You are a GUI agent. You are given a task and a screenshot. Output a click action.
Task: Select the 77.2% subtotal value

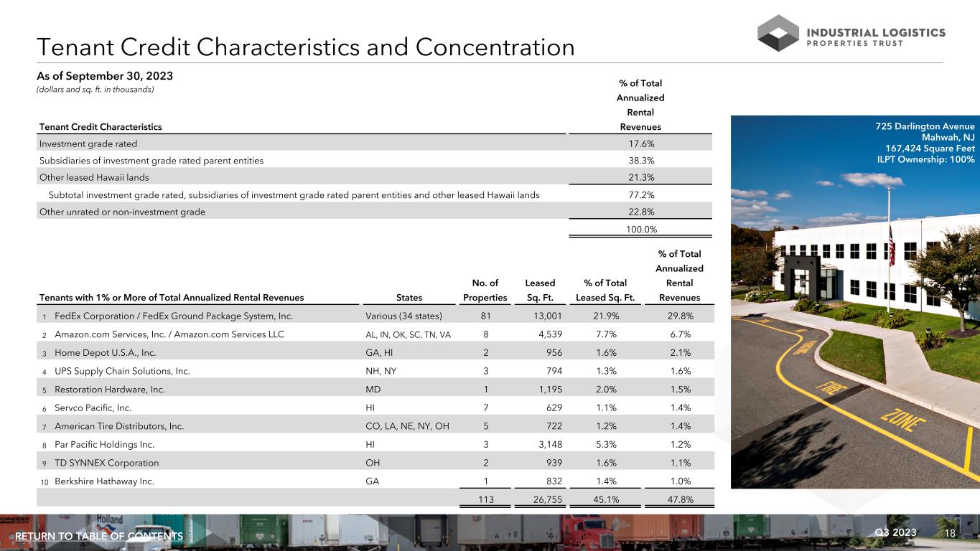(x=640, y=194)
